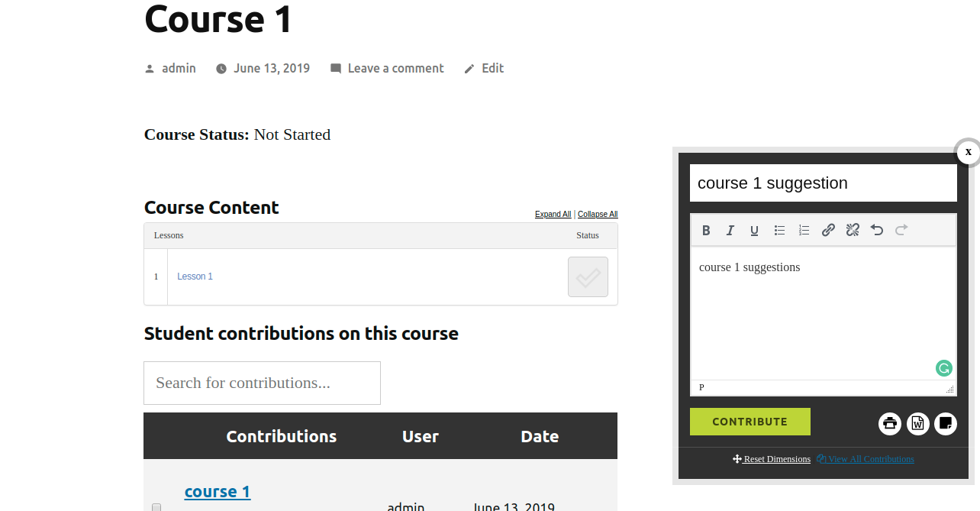Open the admin author link
This screenshot has width=980, height=511.
[x=179, y=68]
